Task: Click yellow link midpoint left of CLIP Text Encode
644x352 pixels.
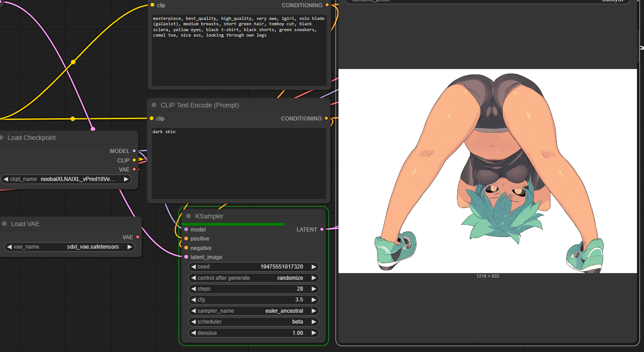Action: pyautogui.click(x=73, y=119)
